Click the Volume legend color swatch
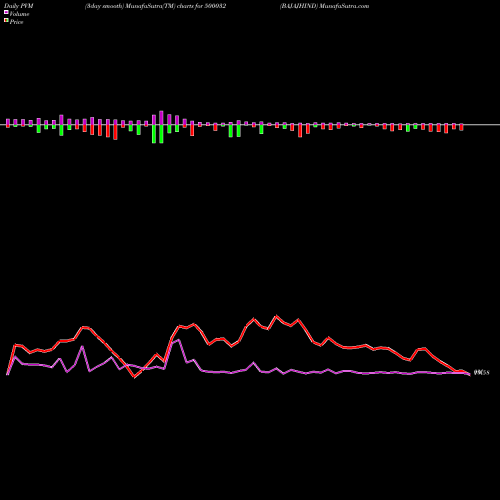Viewport: 500px width, 500px height. pyautogui.click(x=6, y=12)
